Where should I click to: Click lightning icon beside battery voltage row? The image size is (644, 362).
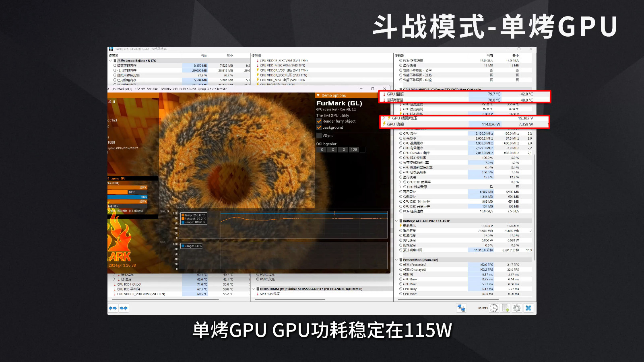(401, 226)
